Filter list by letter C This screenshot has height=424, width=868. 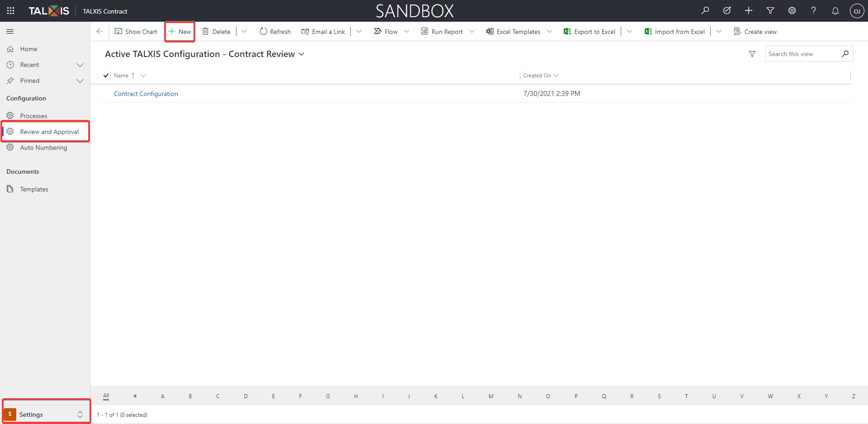[x=218, y=396]
